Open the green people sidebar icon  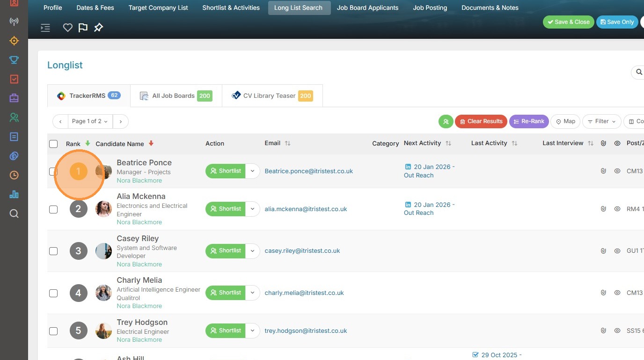point(14,118)
